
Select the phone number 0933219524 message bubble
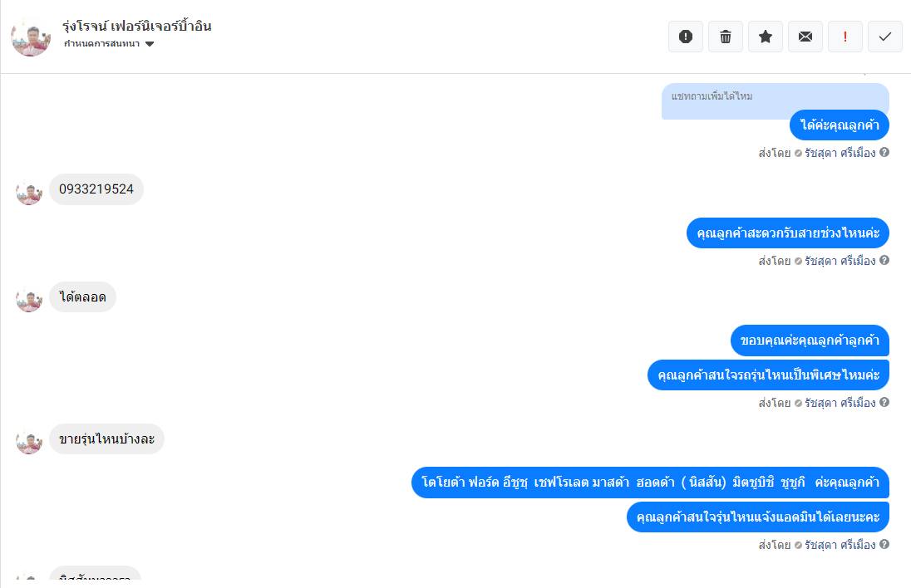(96, 189)
